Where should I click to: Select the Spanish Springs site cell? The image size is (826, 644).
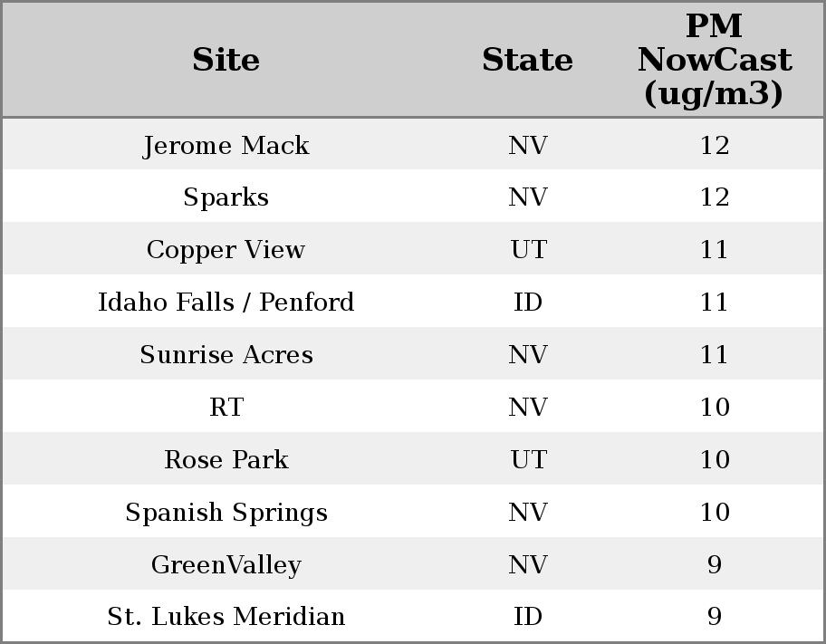click(x=226, y=512)
